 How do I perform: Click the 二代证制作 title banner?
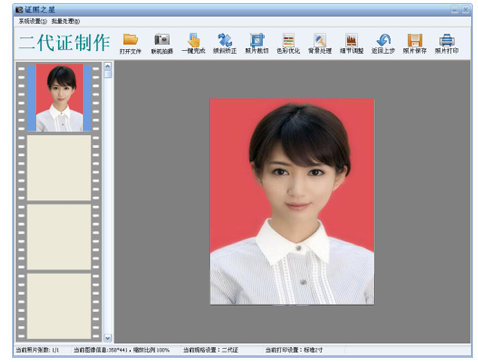click(64, 43)
